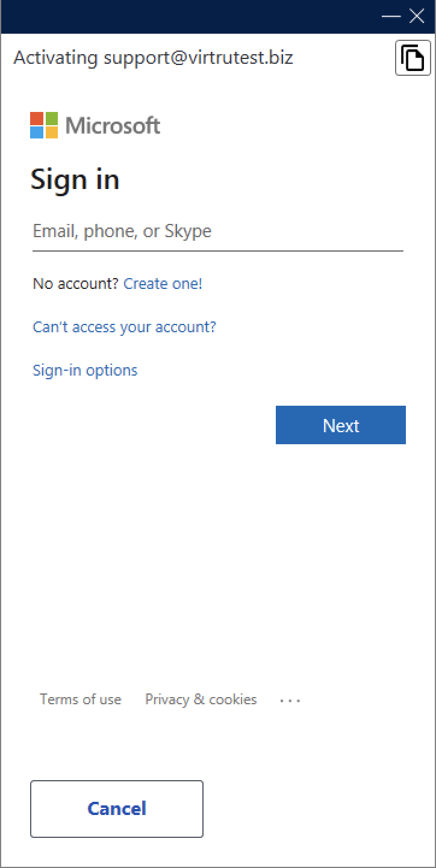The image size is (436, 868).
Task: Click the Microsoft logo
Action: (x=95, y=125)
